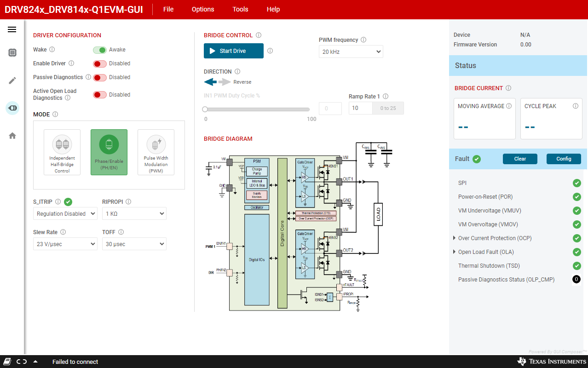
Task: Click the 'Failed to connect' status text
Action: click(75, 362)
